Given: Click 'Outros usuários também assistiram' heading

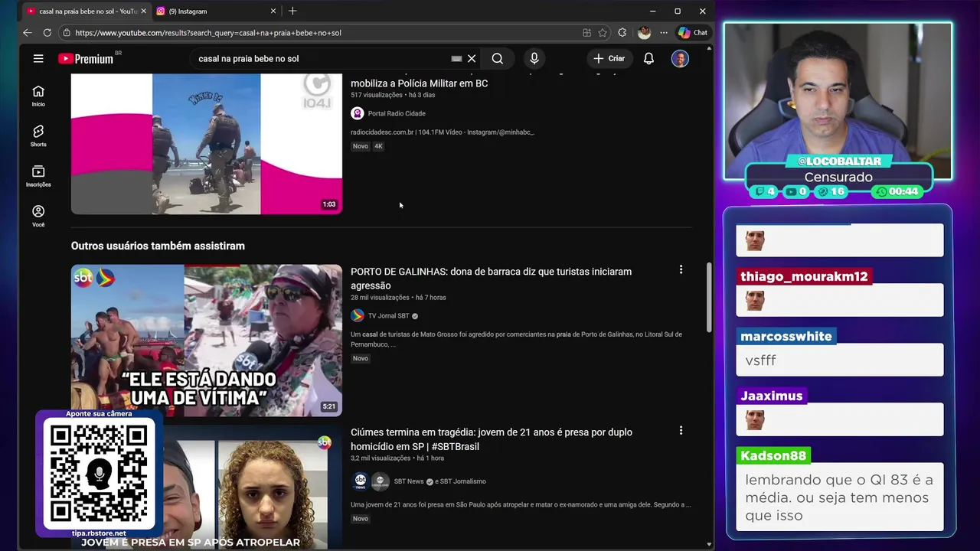Looking at the screenshot, I should (158, 246).
